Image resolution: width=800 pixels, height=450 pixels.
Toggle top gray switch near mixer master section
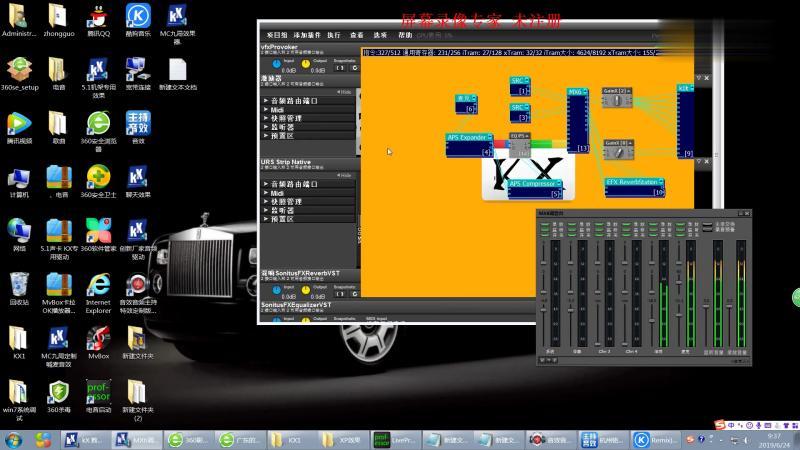pos(708,224)
